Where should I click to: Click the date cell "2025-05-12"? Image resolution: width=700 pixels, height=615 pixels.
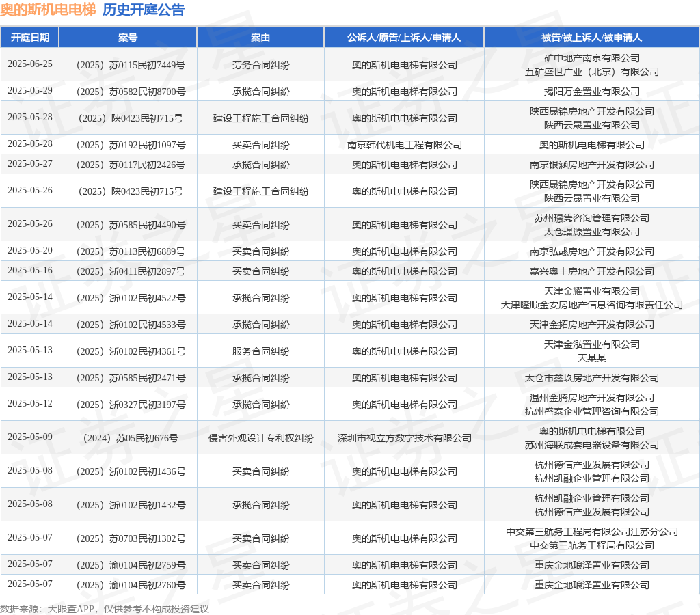coord(30,403)
